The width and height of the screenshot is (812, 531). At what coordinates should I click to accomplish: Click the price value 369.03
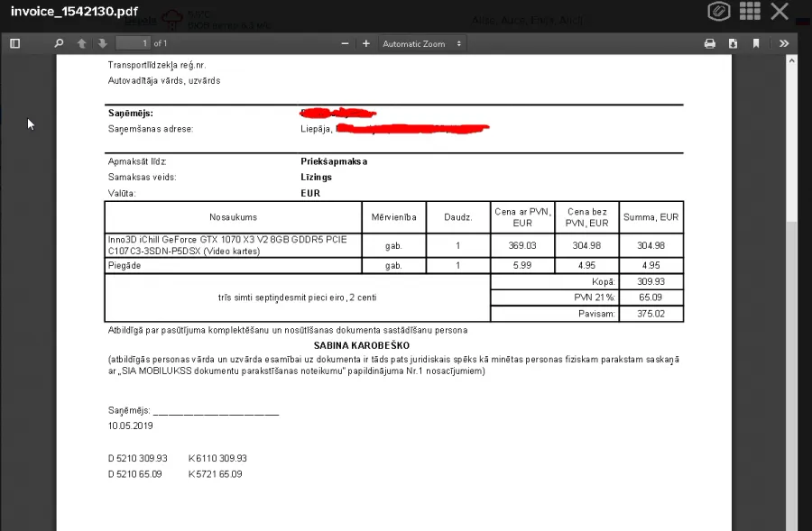click(x=522, y=246)
